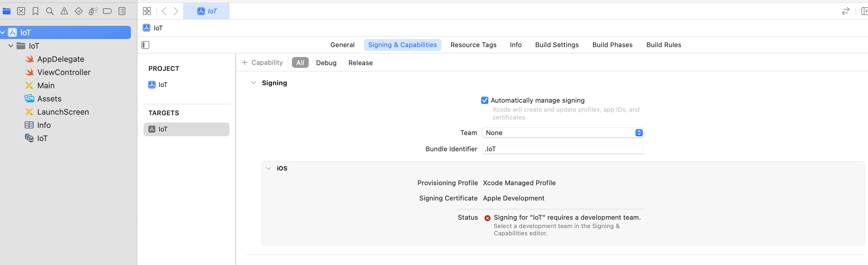Collapse the IoT folder group
Image resolution: width=868 pixels, height=265 pixels.
click(11, 45)
